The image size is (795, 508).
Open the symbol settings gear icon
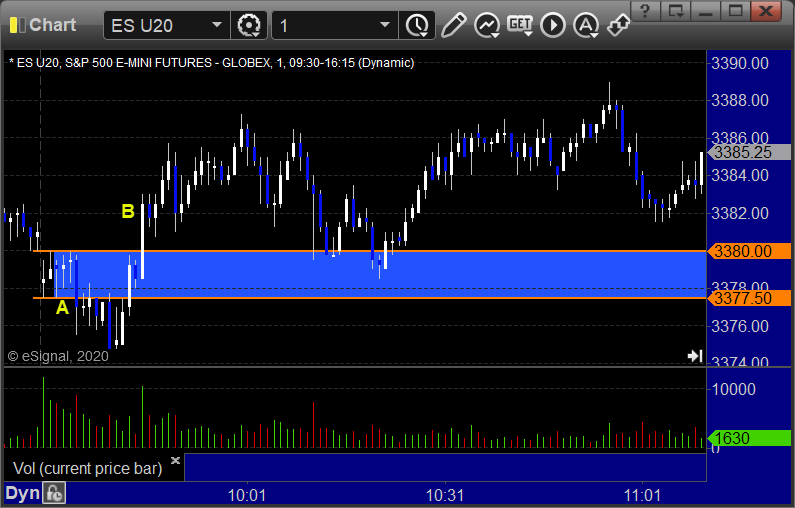tap(248, 25)
